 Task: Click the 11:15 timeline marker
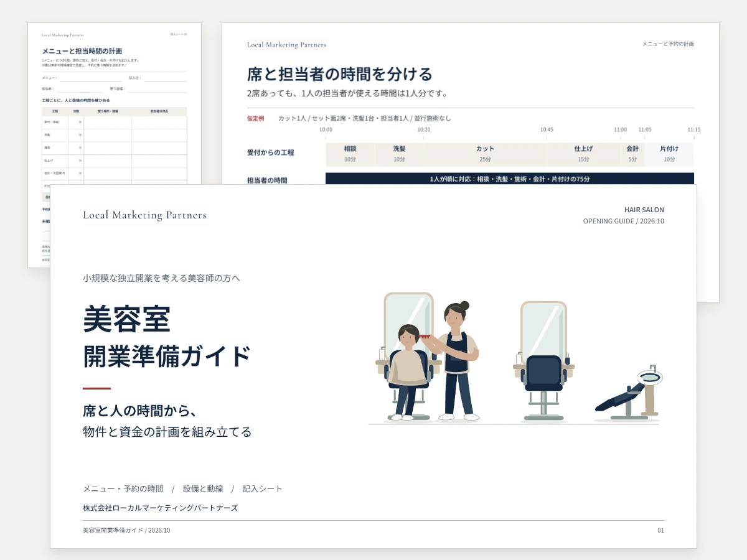coord(693,129)
